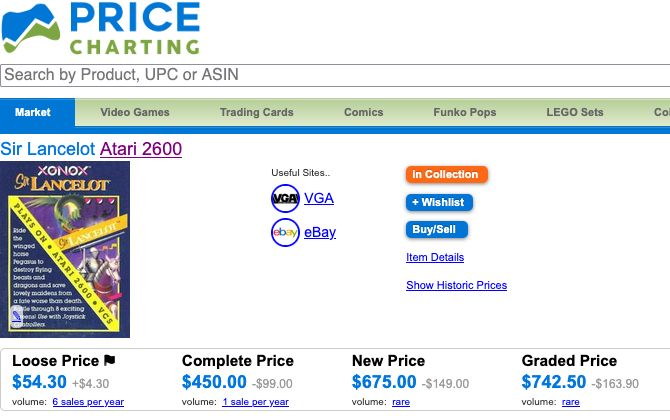Open the Trading Cards menu

coord(256,112)
